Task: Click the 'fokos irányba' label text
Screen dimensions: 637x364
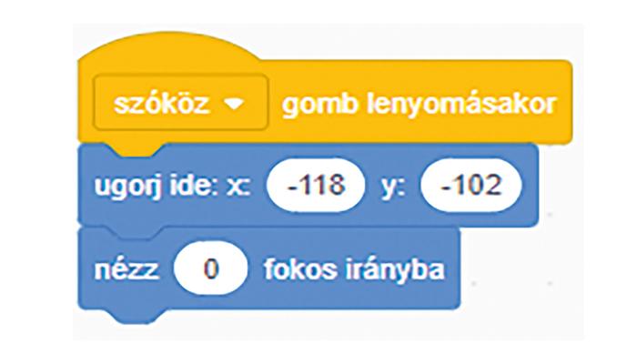Action: (x=354, y=269)
